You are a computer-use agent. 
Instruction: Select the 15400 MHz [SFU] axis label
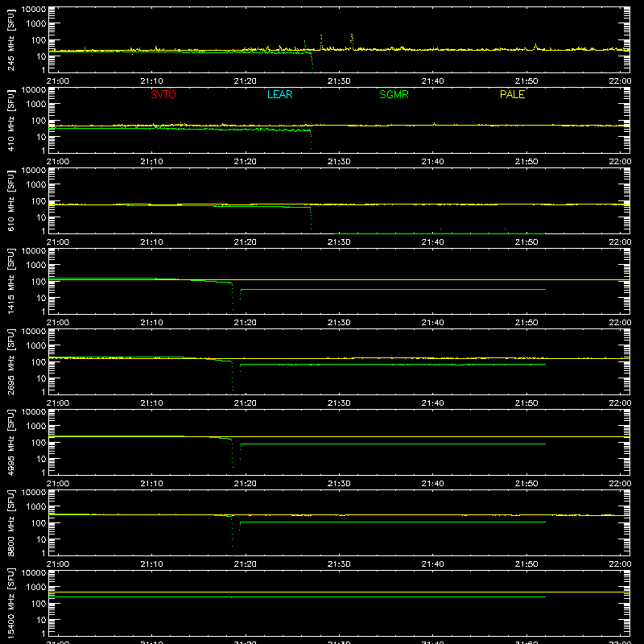10,603
